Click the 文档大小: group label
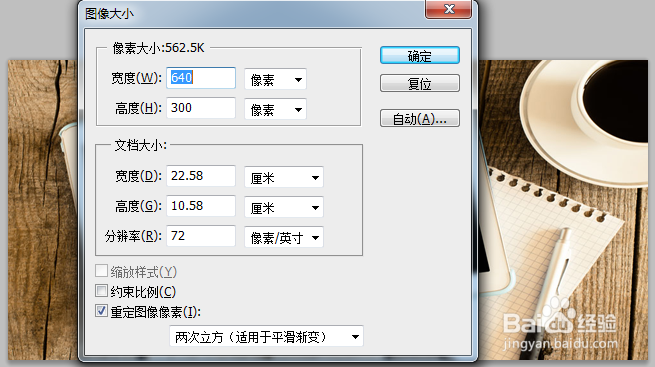 coord(141,145)
